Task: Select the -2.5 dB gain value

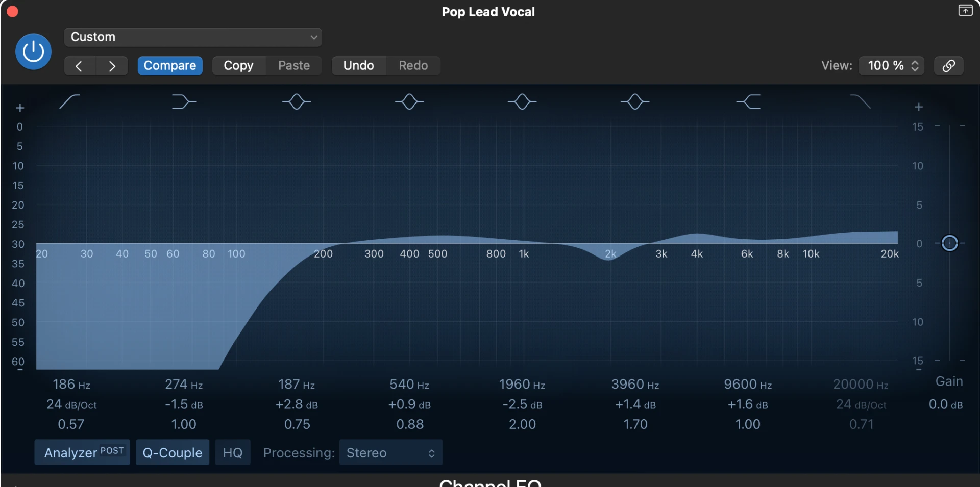Action: point(522,404)
